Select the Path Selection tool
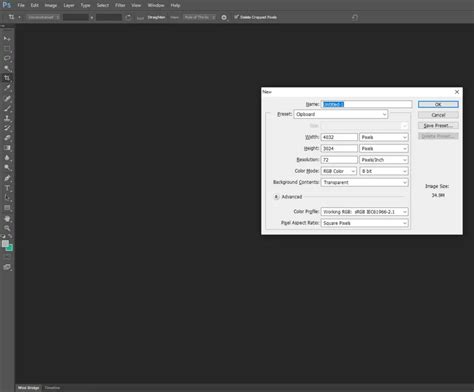 (x=7, y=198)
